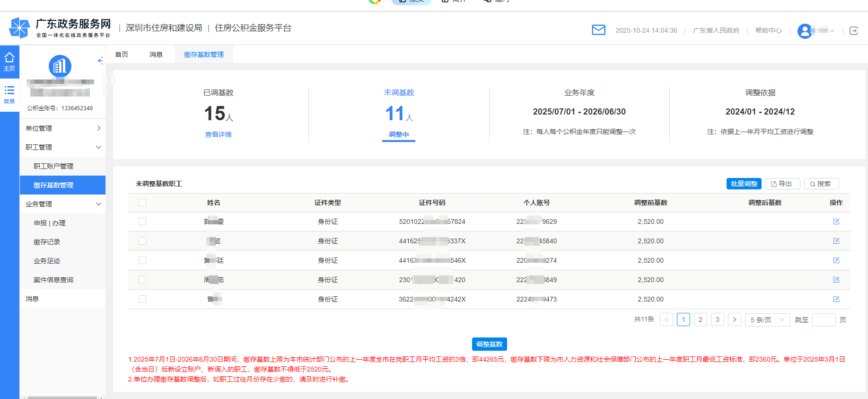Open the user account dropdown arrow
The height and width of the screenshot is (399, 868).
point(832,31)
